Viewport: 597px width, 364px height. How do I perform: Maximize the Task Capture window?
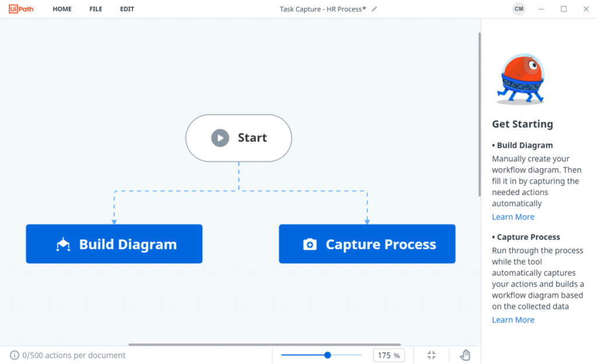coord(564,9)
